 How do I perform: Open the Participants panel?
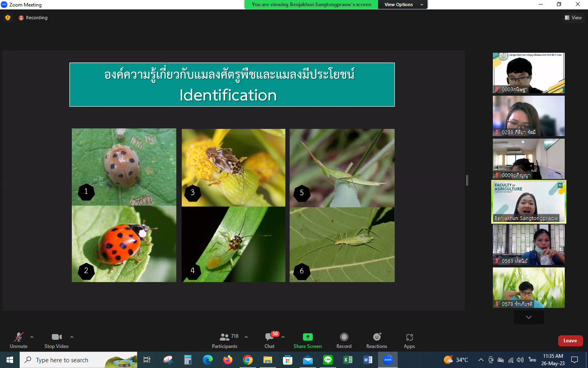(224, 340)
